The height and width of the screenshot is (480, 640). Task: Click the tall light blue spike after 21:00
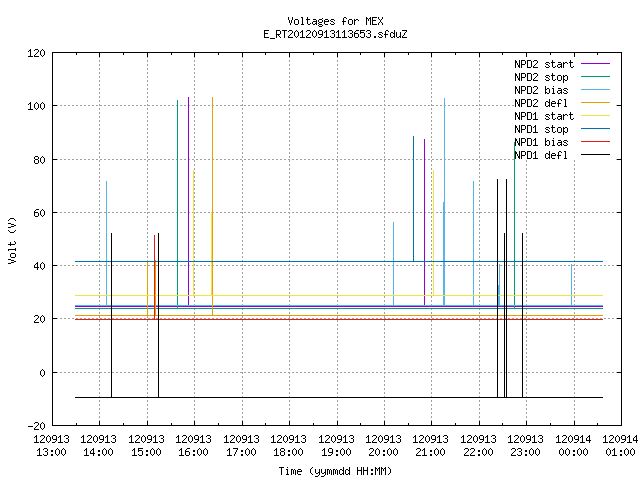[444, 202]
